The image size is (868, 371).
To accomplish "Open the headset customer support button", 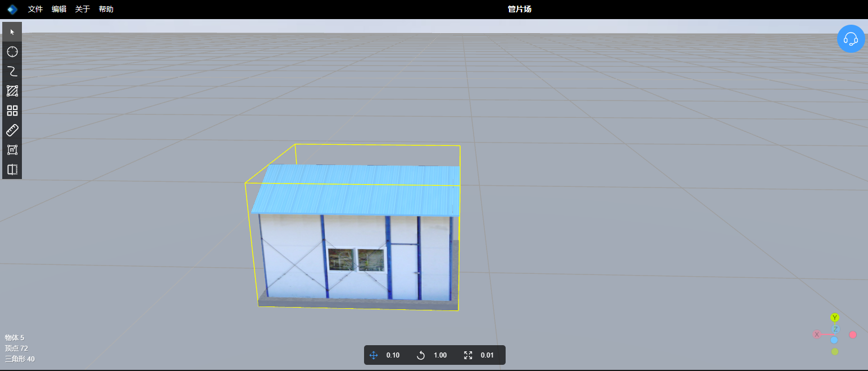I will point(851,39).
